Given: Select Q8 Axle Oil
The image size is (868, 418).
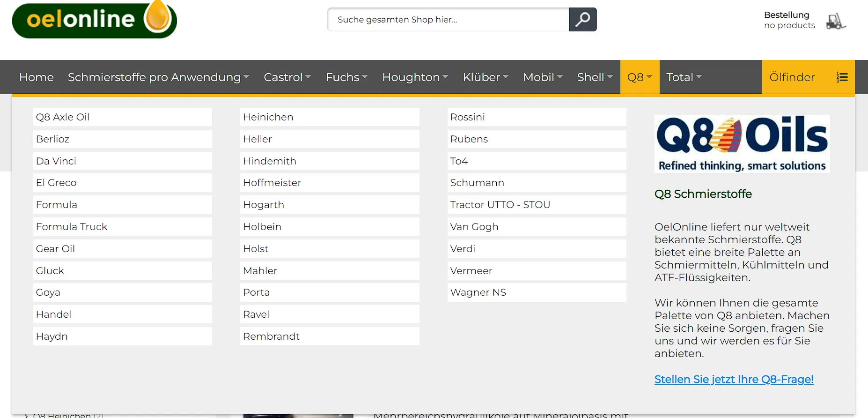Looking at the screenshot, I should click(123, 117).
